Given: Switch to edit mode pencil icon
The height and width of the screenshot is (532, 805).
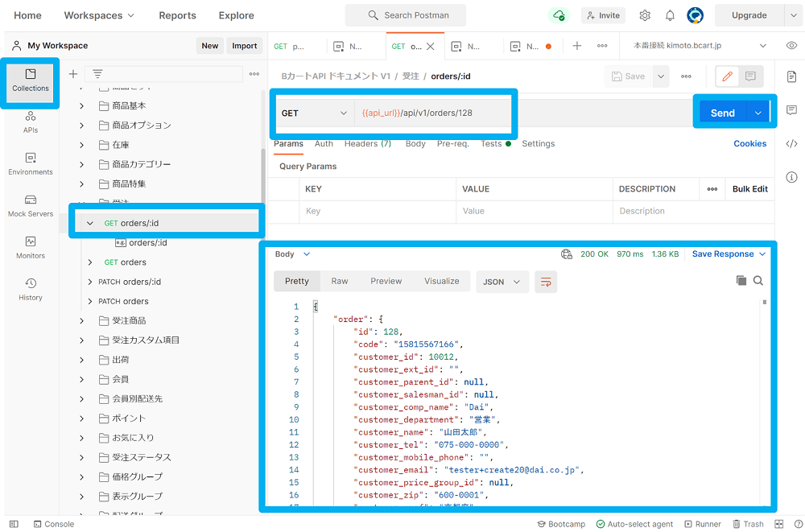Looking at the screenshot, I should 727,76.
